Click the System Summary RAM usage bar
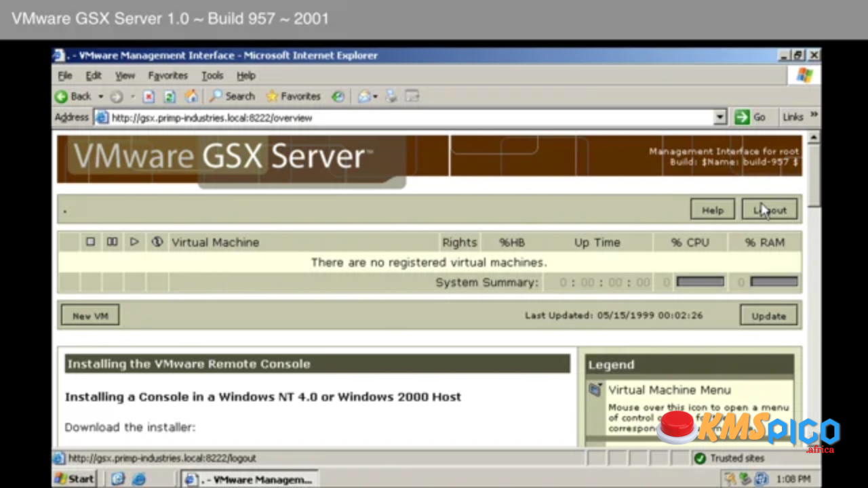The image size is (868, 488). point(774,282)
